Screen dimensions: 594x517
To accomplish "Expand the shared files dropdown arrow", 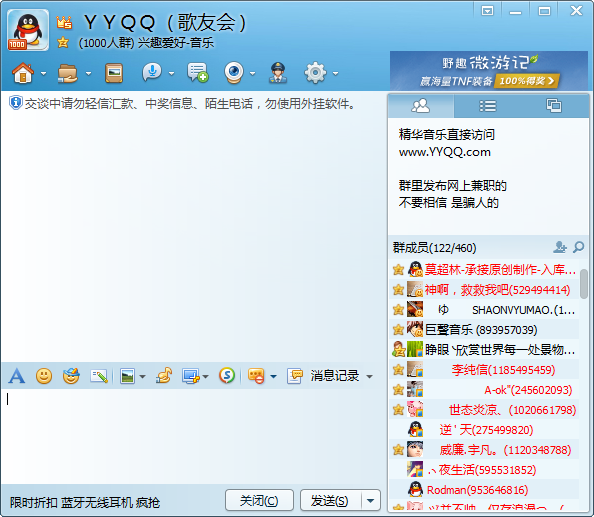I will 89,73.
